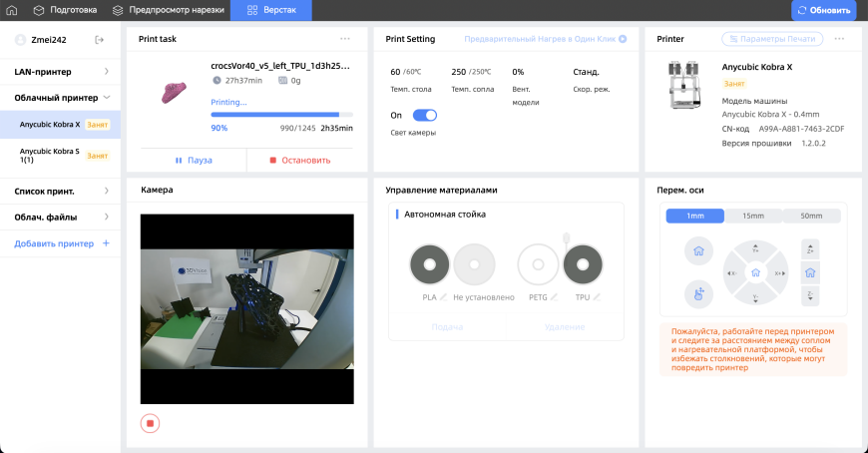The height and width of the screenshot is (453, 868).
Task: Open Параметры Печати button
Action: click(x=772, y=39)
